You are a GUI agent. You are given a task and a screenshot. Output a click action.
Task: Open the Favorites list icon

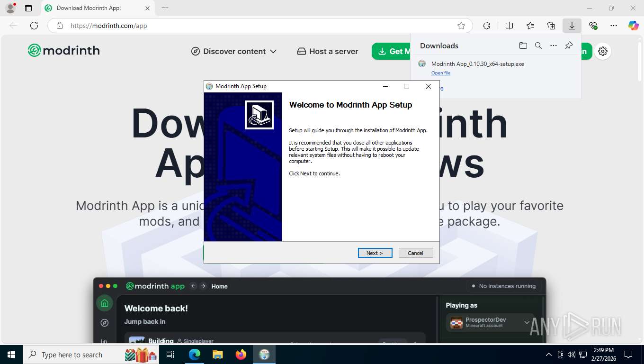(x=530, y=26)
